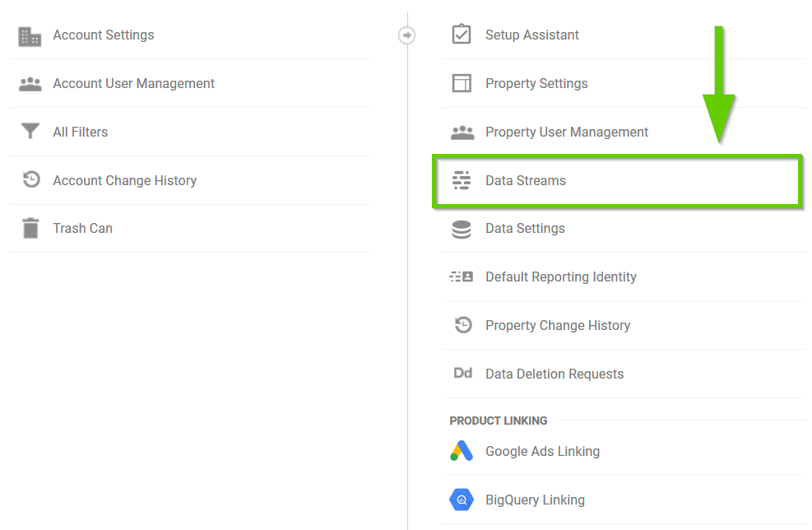This screenshot has width=812, height=530.
Task: Click the Trash Can bin icon
Action: [x=30, y=228]
